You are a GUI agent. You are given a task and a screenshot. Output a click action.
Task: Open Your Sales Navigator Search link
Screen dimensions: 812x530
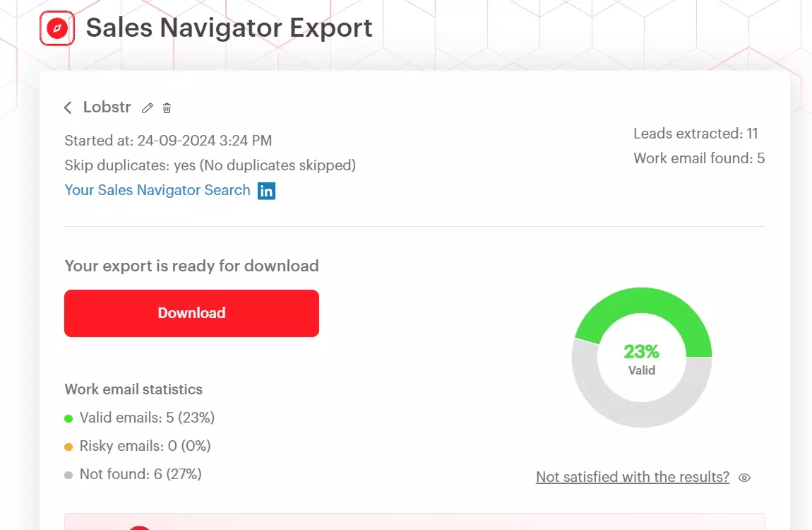[157, 190]
